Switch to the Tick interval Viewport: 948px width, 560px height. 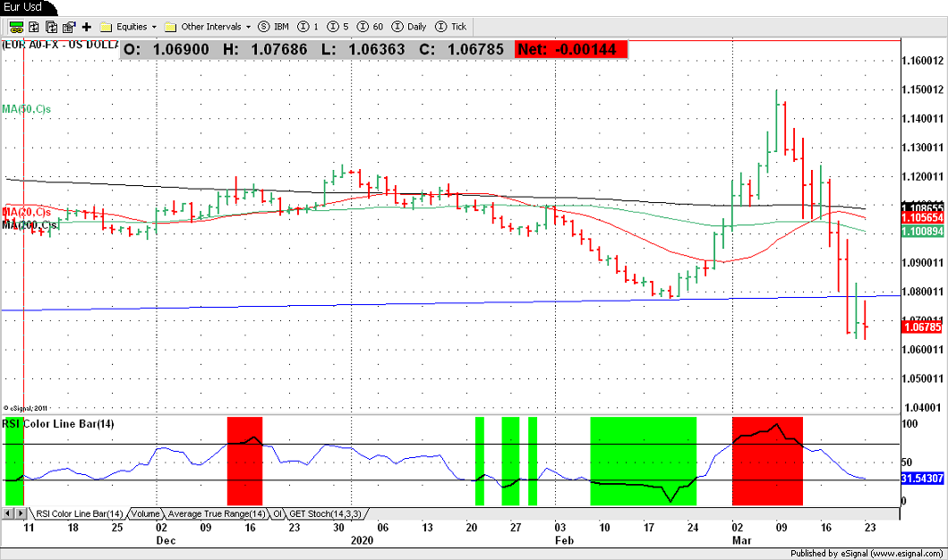pyautogui.click(x=451, y=27)
